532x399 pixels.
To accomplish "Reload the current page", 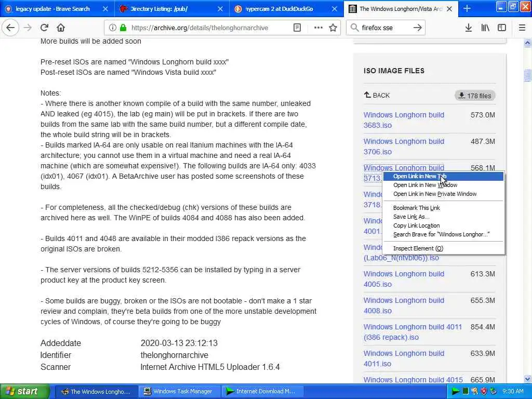I will [x=44, y=28].
